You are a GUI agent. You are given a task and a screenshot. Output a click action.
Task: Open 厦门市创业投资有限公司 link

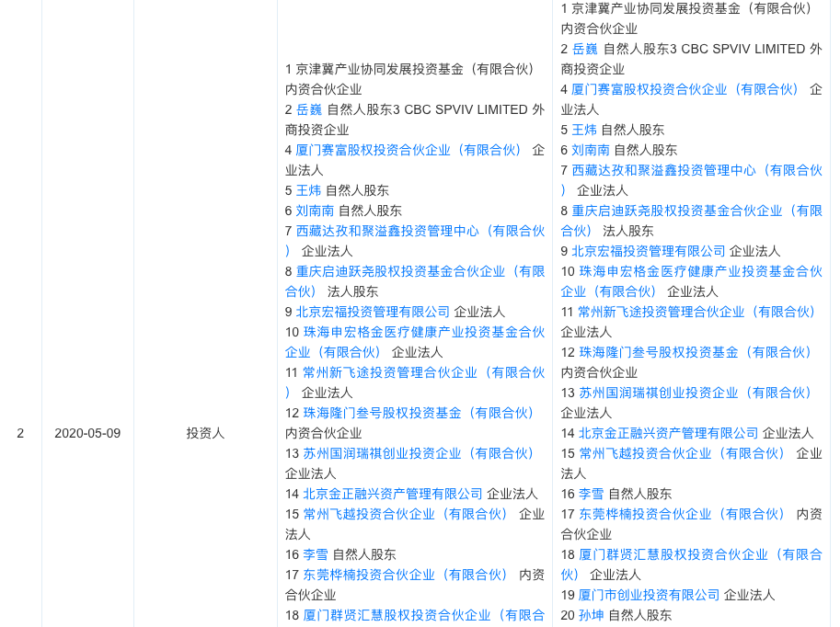[650, 596]
